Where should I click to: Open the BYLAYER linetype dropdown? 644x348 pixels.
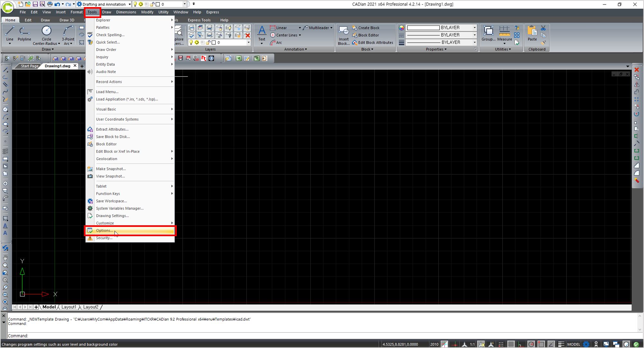click(x=475, y=35)
